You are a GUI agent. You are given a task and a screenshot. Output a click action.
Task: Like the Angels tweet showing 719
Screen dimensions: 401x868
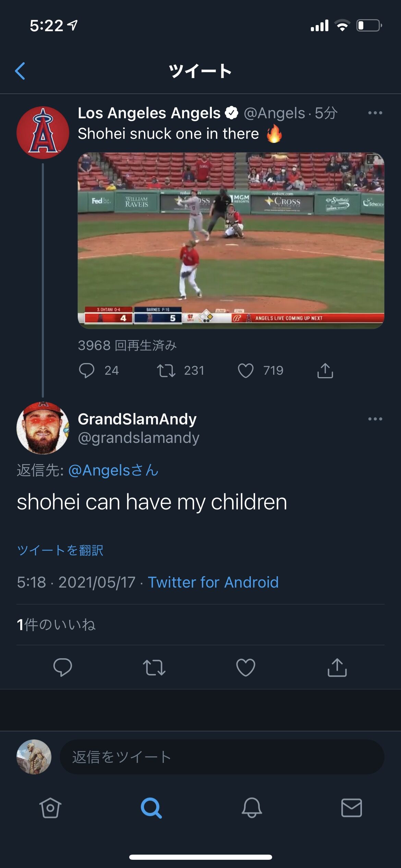246,371
